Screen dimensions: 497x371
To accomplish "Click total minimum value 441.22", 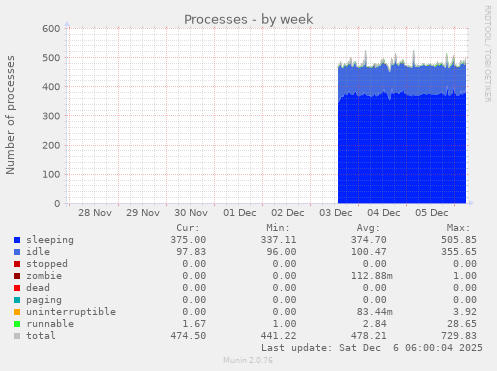I will [278, 336].
